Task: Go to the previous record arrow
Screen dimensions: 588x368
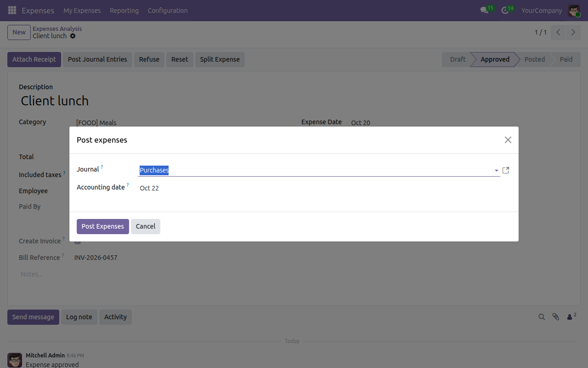Action: (x=558, y=32)
